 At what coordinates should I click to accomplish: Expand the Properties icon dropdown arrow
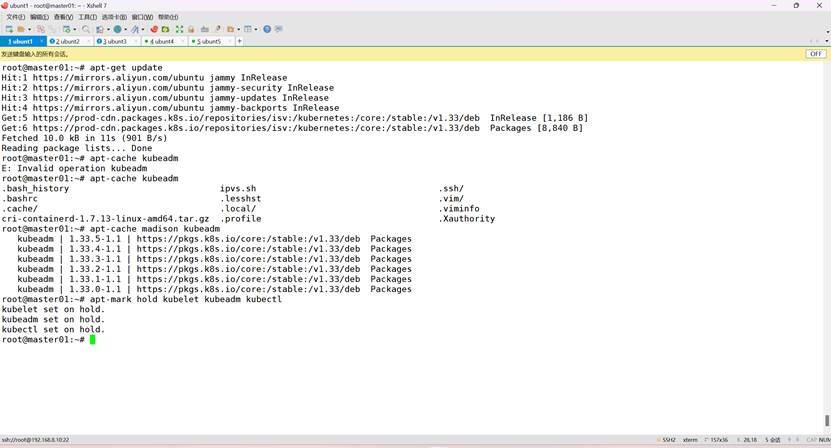(x=75, y=29)
